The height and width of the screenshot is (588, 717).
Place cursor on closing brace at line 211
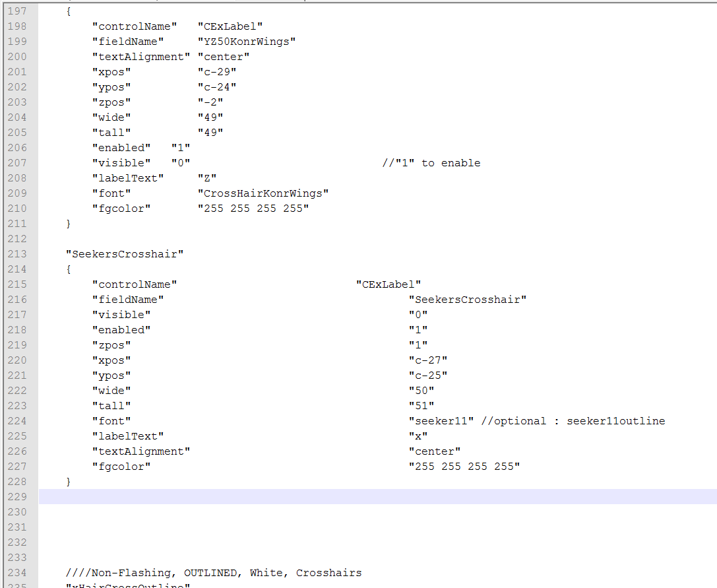(69, 224)
